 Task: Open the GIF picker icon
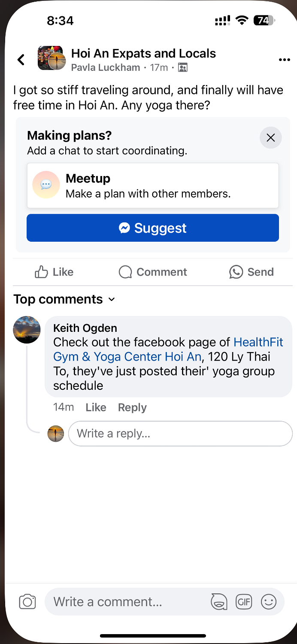coord(244,601)
